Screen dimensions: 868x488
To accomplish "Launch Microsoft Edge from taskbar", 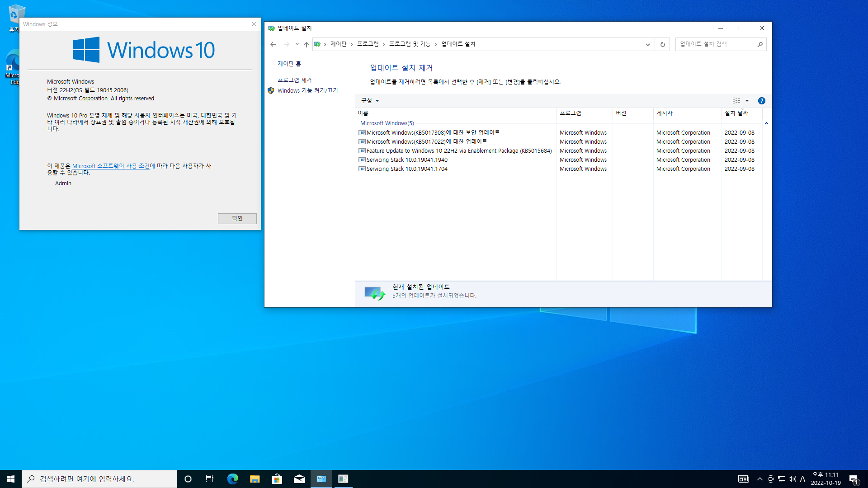I will click(x=232, y=479).
